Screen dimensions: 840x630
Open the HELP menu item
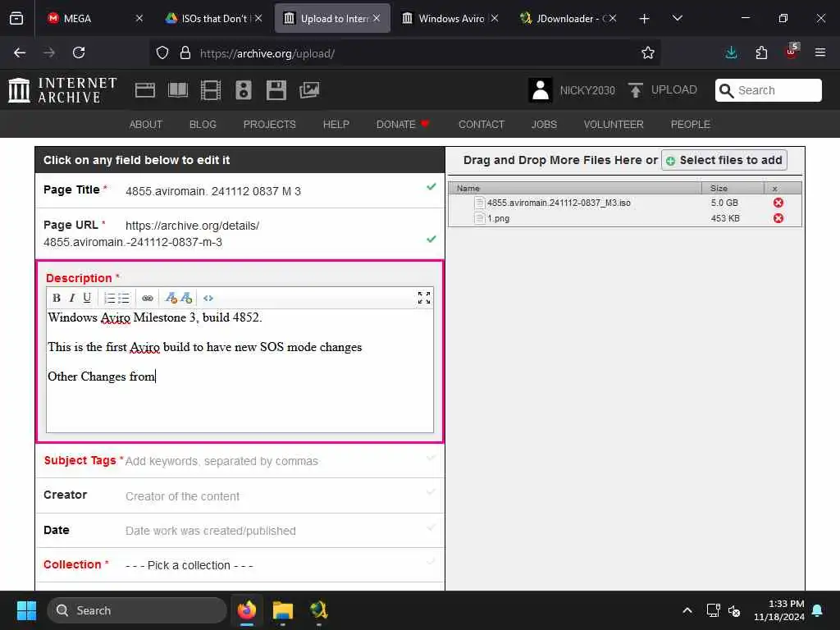tap(336, 125)
